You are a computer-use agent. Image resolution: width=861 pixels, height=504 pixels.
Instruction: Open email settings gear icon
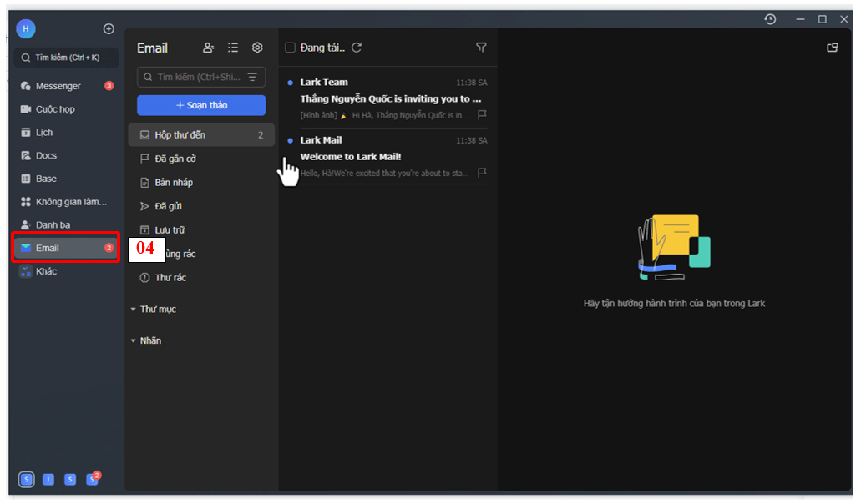257,48
